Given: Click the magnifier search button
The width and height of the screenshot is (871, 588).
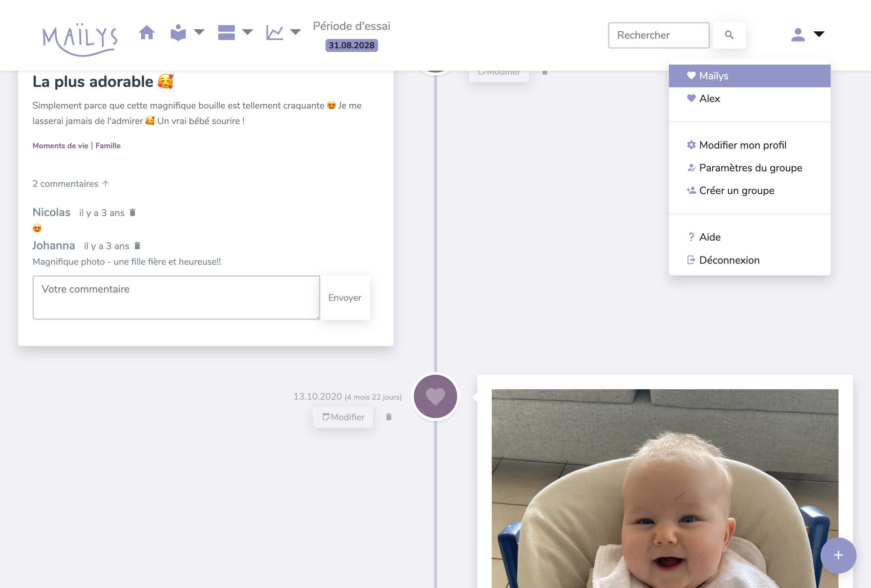Looking at the screenshot, I should point(728,35).
